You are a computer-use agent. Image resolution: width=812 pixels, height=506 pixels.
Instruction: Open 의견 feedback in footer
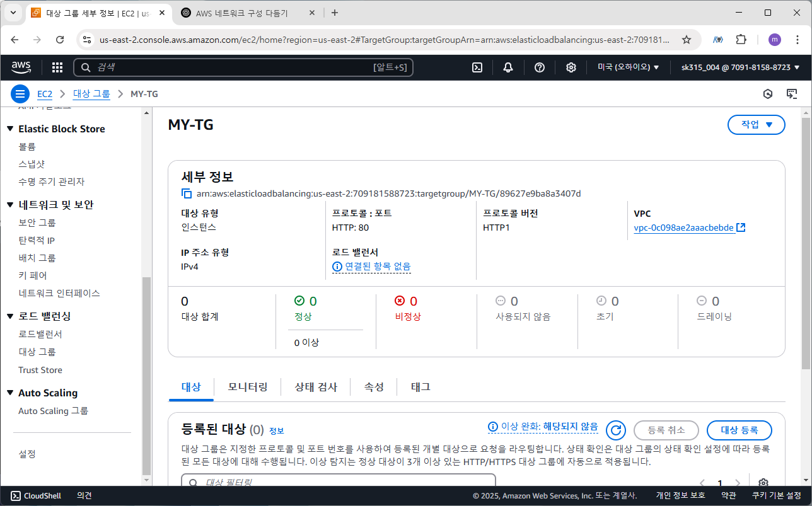(84, 496)
